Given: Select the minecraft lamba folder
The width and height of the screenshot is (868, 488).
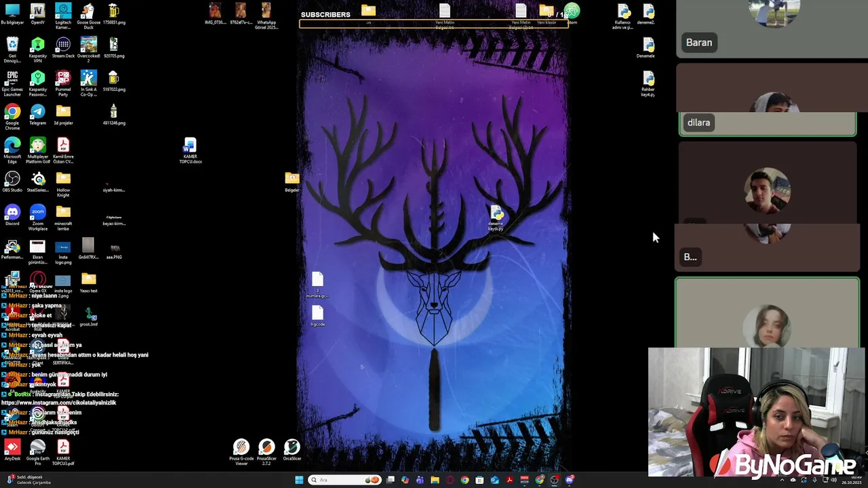Looking at the screenshot, I should click(x=63, y=218).
